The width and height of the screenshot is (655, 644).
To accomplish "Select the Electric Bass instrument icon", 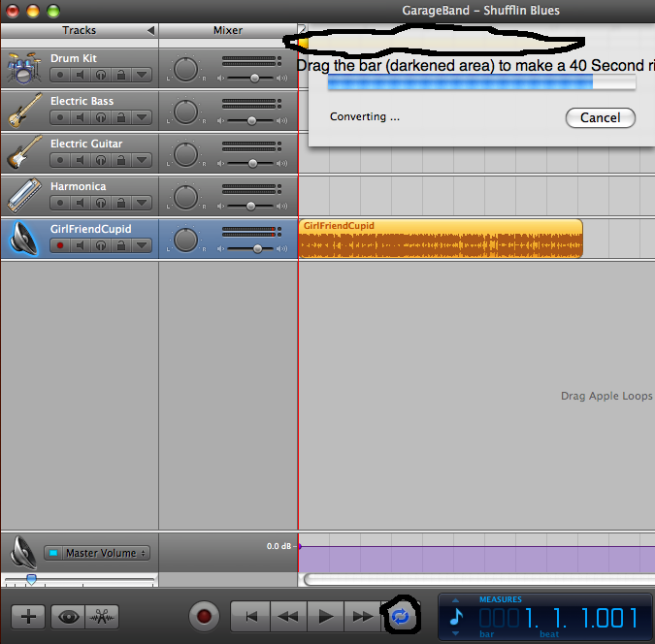I will [24, 111].
